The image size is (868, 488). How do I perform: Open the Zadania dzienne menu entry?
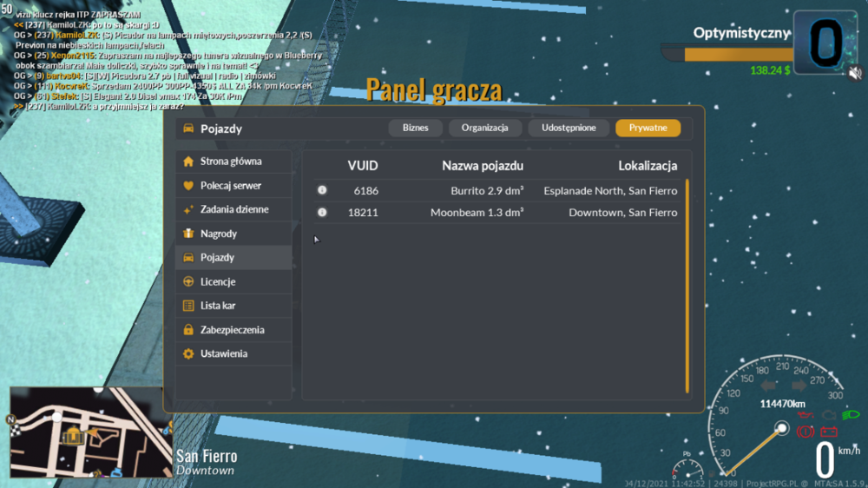pyautogui.click(x=233, y=209)
